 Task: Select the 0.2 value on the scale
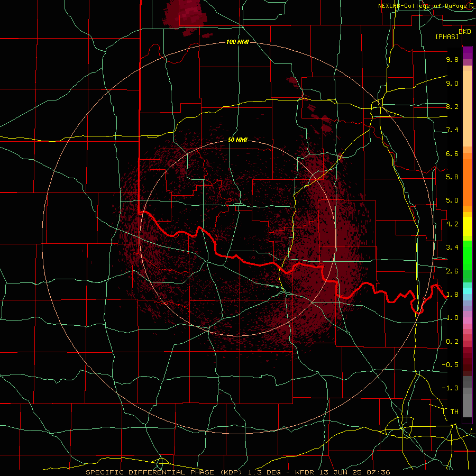click(x=452, y=342)
